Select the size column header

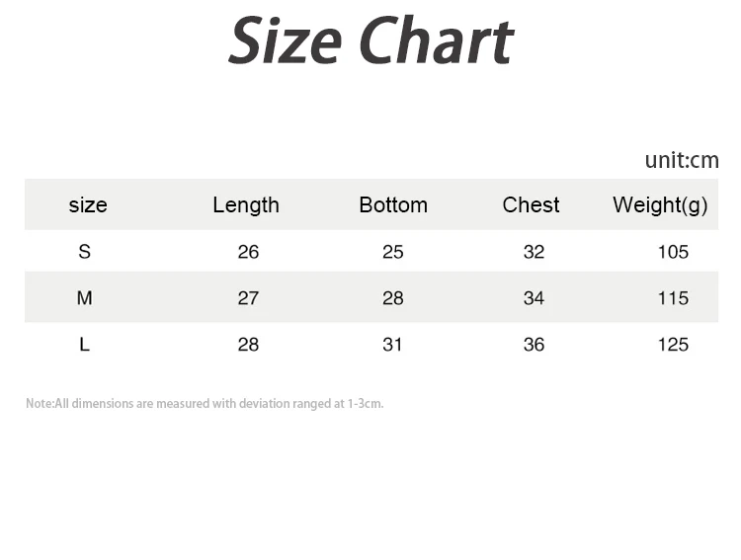click(x=88, y=205)
